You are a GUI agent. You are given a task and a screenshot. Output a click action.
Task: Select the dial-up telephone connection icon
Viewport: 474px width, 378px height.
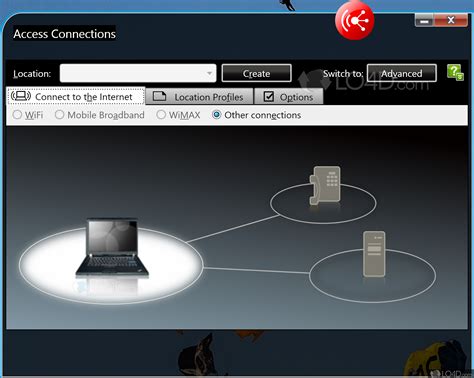pos(325,185)
